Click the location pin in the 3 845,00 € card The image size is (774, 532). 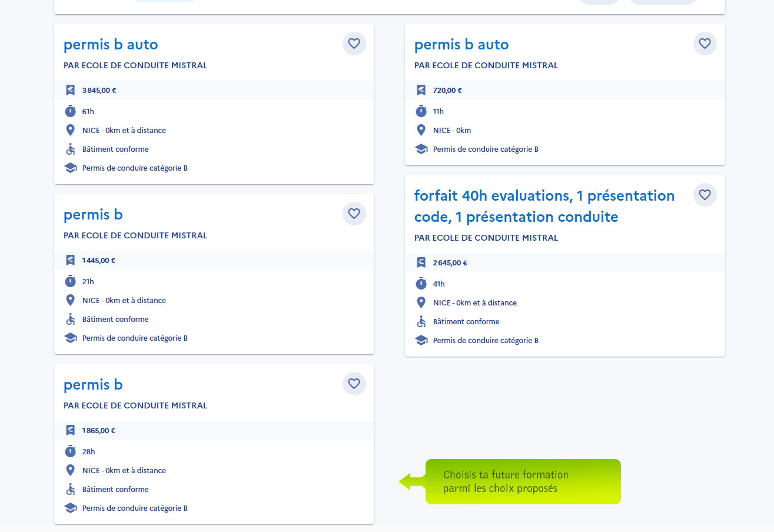point(71,130)
